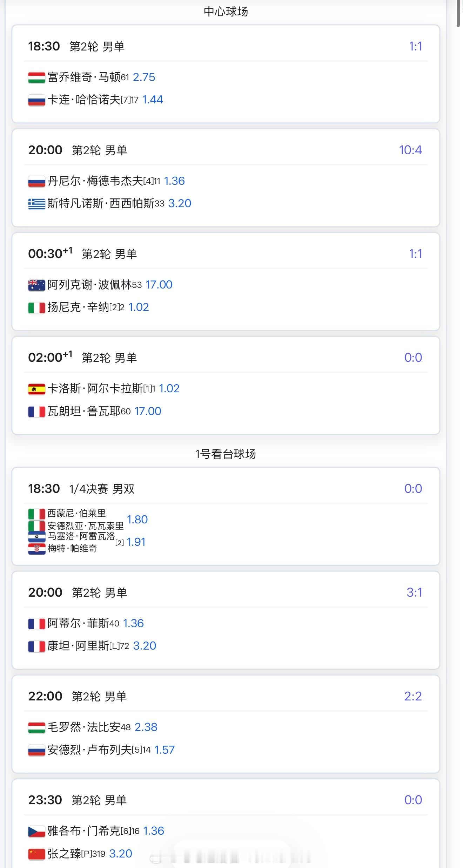Click the Greek flag beside 斯特凡诺斯·西西帕斯
This screenshot has width=463, height=868.
36,204
